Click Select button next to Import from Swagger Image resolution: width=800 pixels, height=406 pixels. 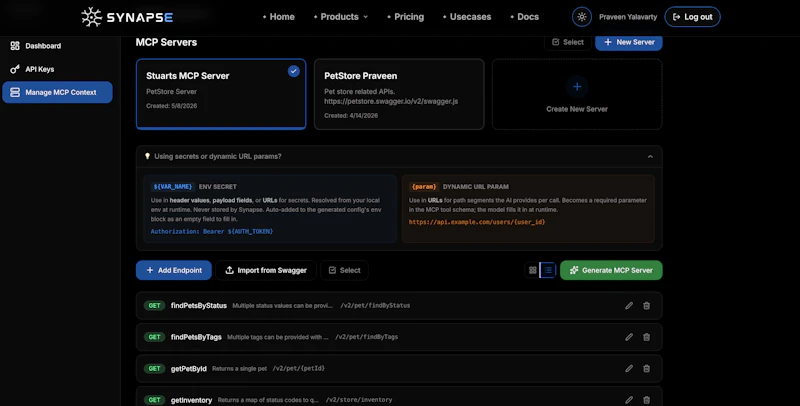(344, 270)
